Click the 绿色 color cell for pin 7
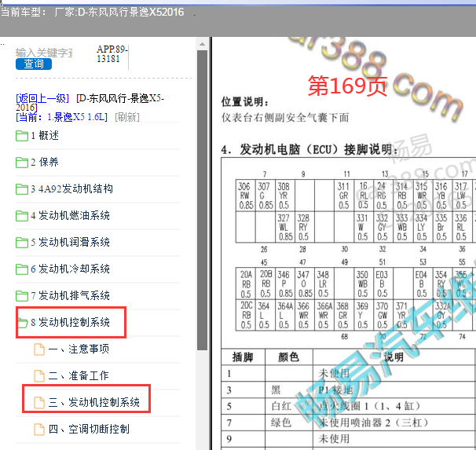Image resolution: width=476 pixels, height=450 pixels. pyautogui.click(x=289, y=423)
